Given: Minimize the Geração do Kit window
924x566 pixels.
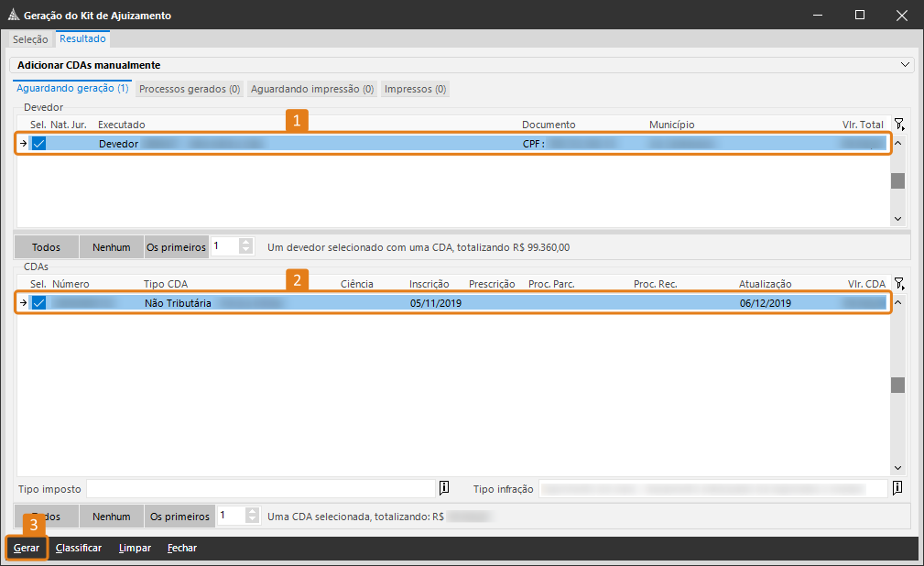Looking at the screenshot, I should point(818,16).
